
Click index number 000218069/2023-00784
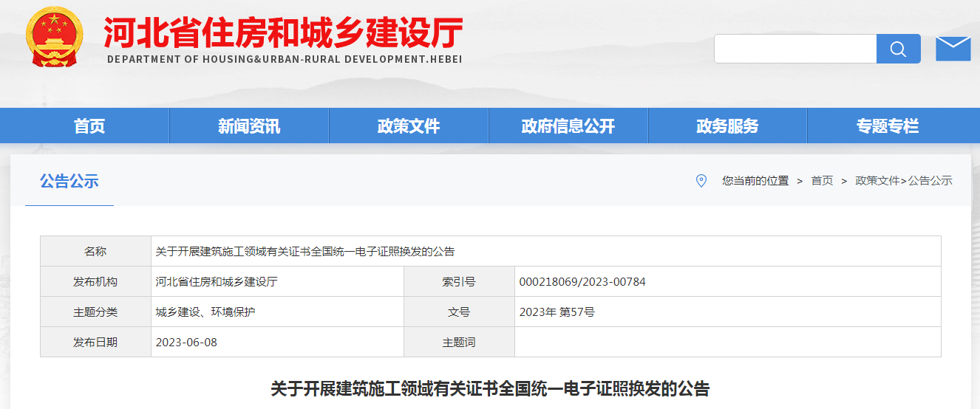582,282
